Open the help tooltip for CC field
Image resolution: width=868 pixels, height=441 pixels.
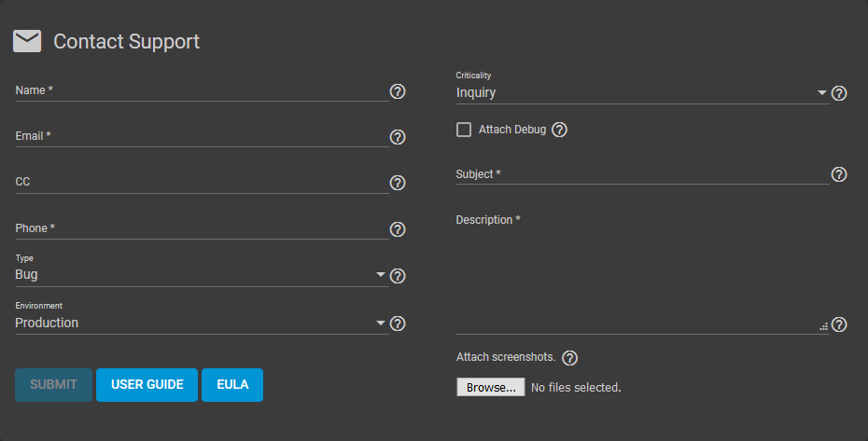click(398, 183)
